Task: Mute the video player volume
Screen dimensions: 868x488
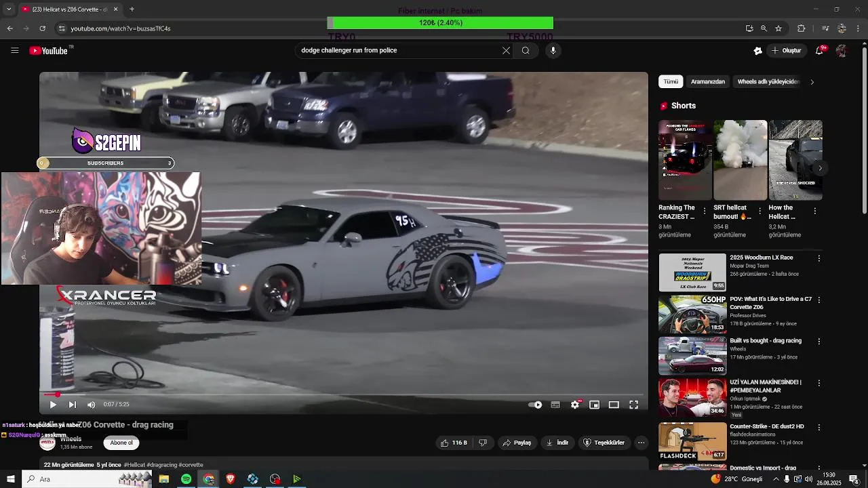Action: [x=91, y=405]
